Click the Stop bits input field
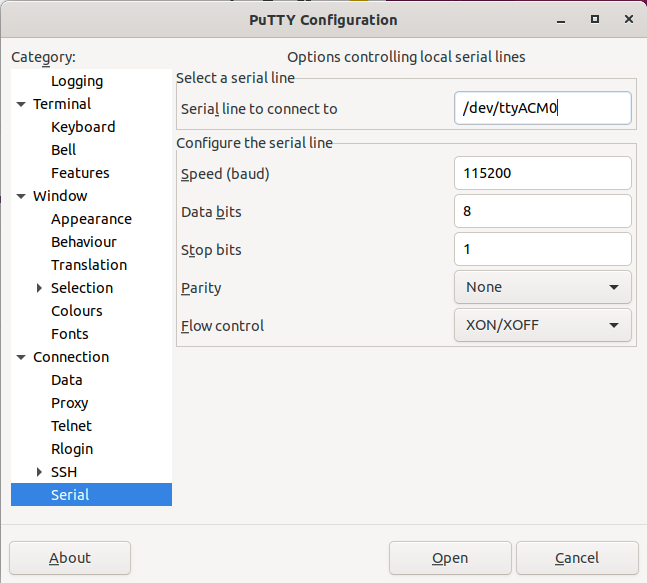The width and height of the screenshot is (647, 583). 543,249
